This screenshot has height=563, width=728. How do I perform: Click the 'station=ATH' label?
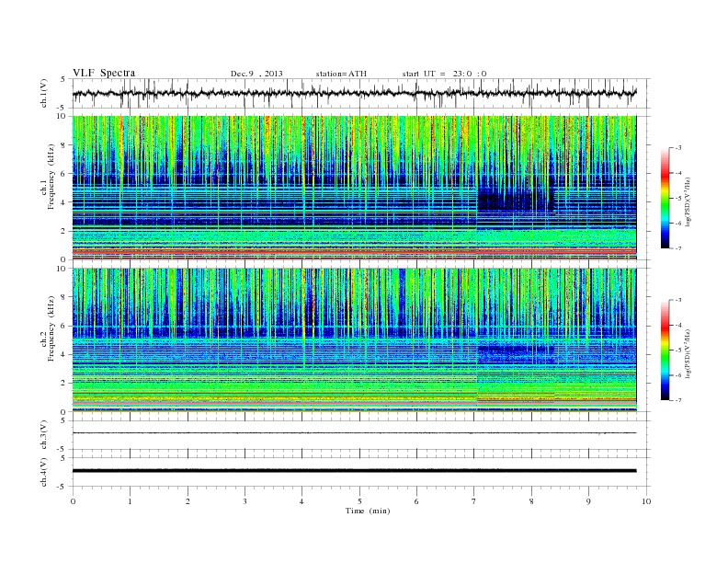341,74
